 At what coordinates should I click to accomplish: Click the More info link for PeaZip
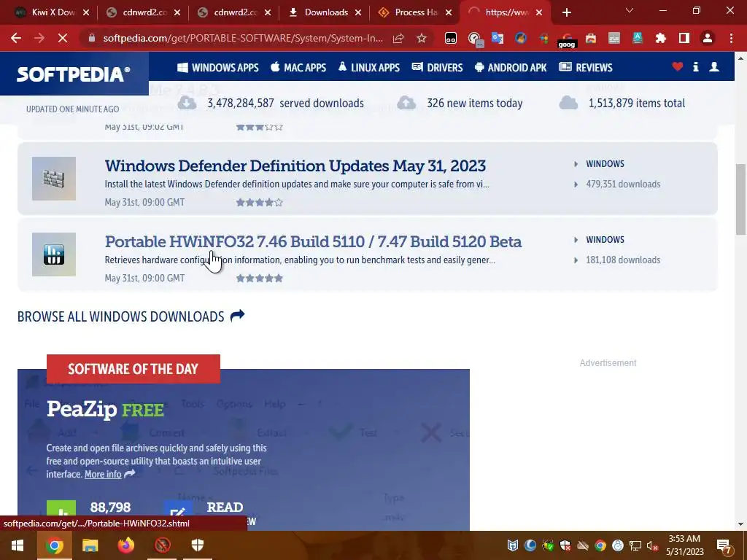[103, 474]
